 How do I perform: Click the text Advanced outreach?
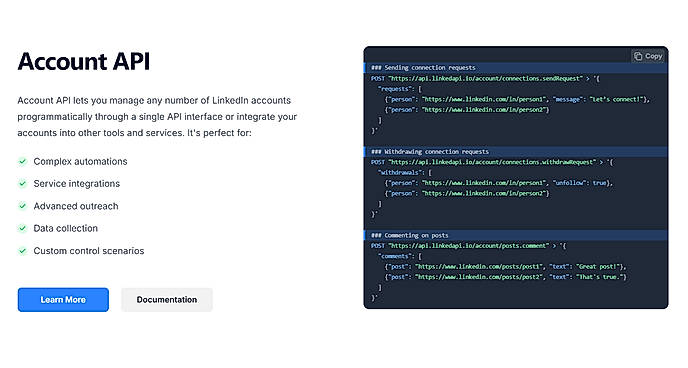coord(76,206)
